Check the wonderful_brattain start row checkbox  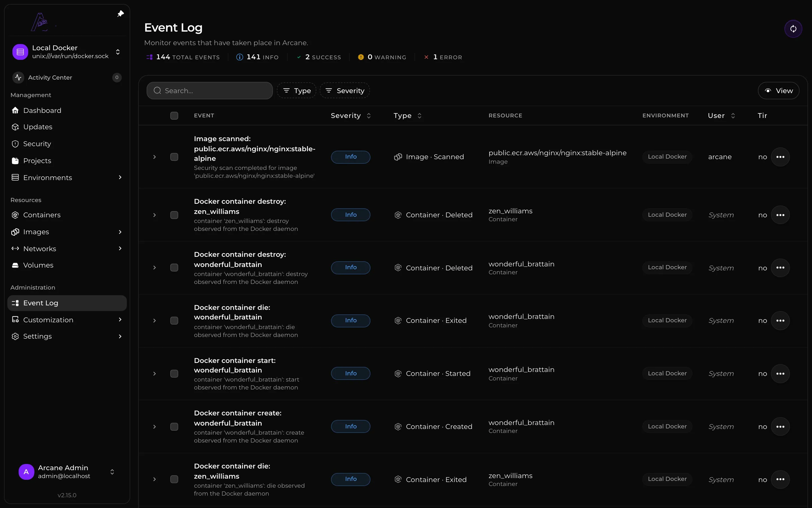[x=174, y=374]
